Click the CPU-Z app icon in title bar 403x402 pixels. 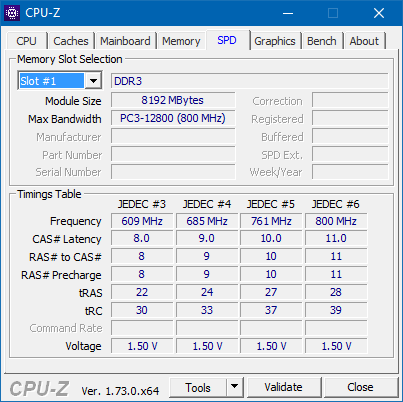pos(12,13)
